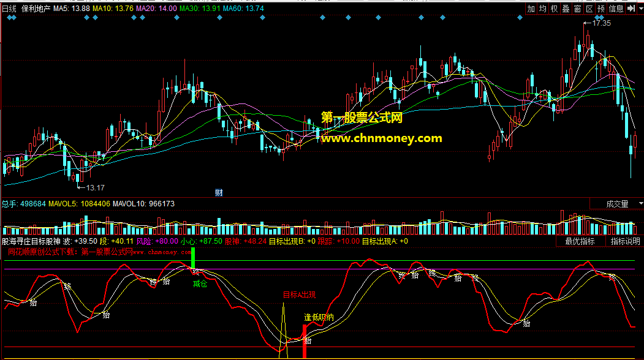Click the jump-to-end arrow icon
Viewport: 644px width, 360px height.
(x=631, y=9)
